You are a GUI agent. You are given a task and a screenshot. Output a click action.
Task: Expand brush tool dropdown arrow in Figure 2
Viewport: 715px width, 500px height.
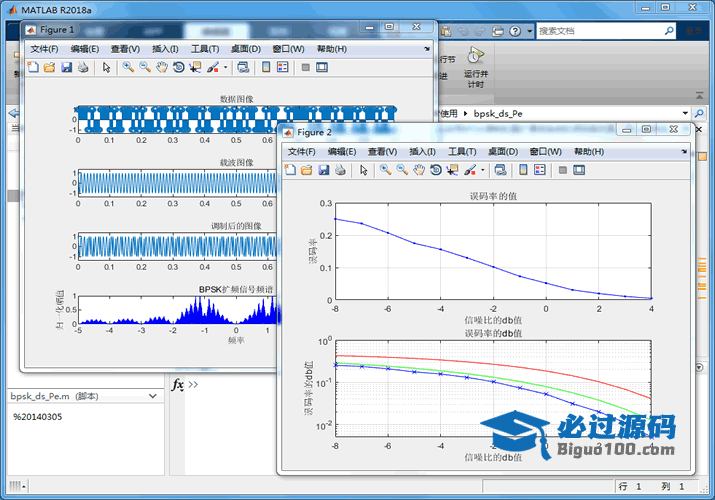[x=483, y=170]
